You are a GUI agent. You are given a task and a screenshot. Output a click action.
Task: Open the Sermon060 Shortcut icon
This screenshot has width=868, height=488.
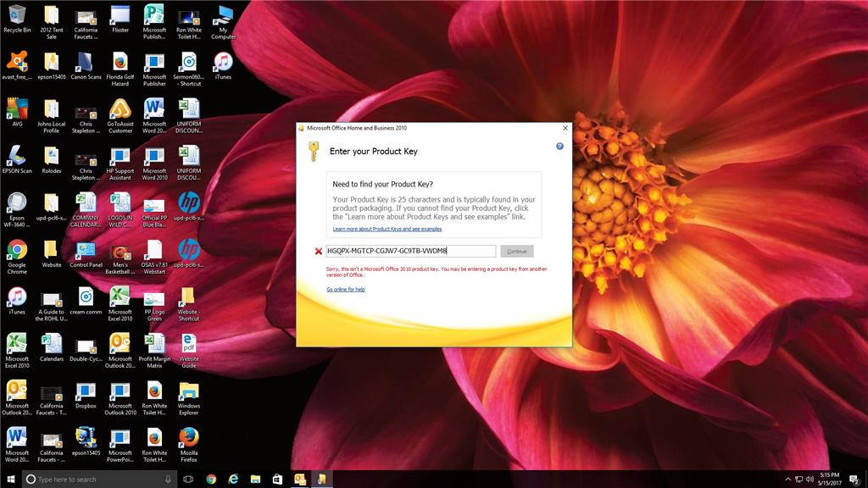tap(189, 69)
